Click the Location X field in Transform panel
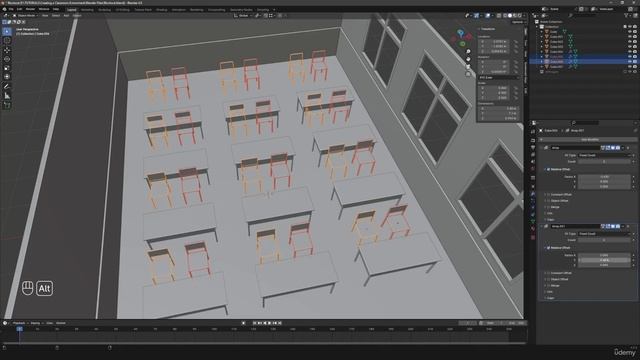The image size is (640, 360). click(x=494, y=42)
